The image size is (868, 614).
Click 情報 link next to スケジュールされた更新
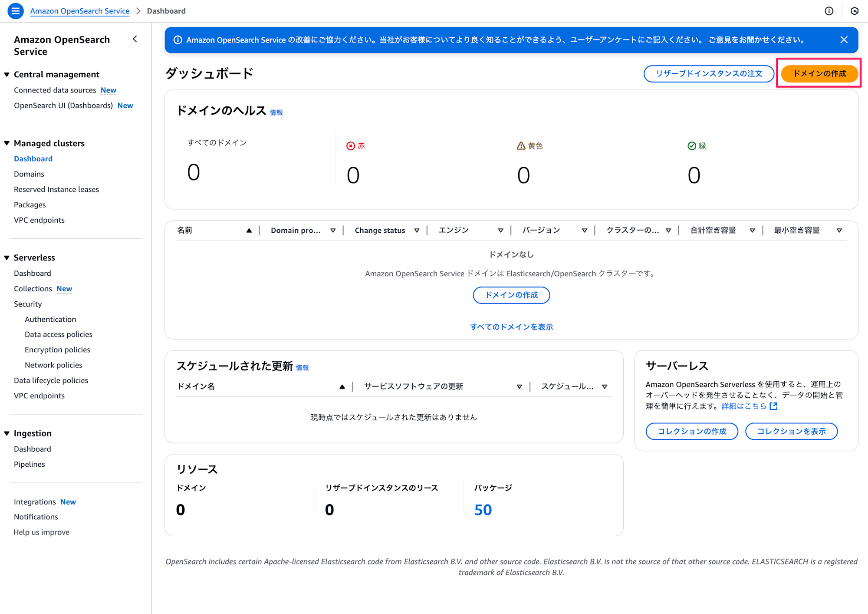tap(302, 368)
